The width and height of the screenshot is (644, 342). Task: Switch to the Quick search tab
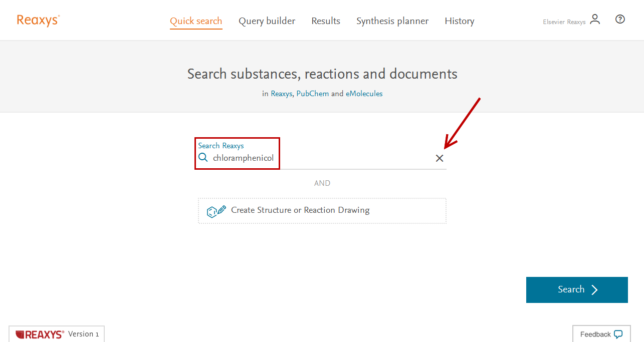pyautogui.click(x=196, y=21)
